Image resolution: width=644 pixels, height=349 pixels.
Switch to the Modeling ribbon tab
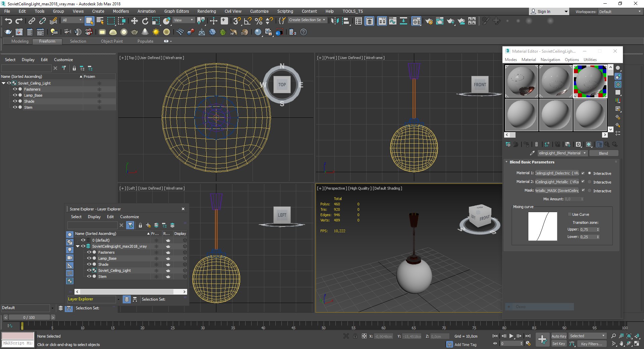20,41
